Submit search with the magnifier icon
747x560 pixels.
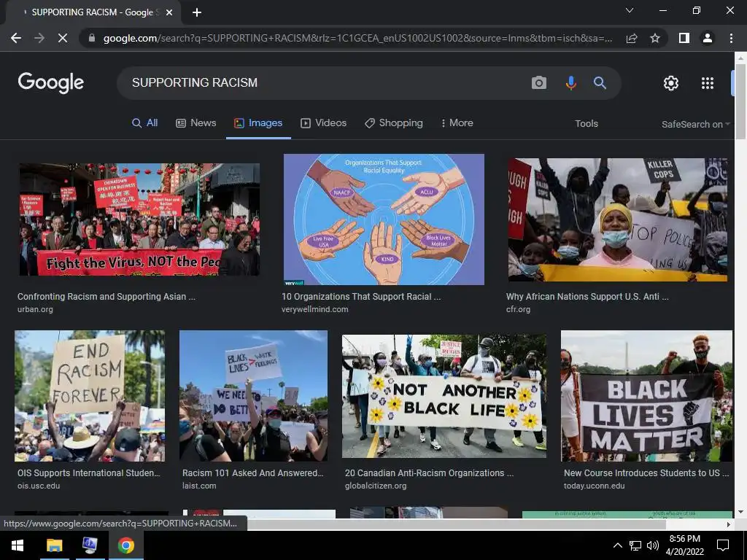(600, 83)
